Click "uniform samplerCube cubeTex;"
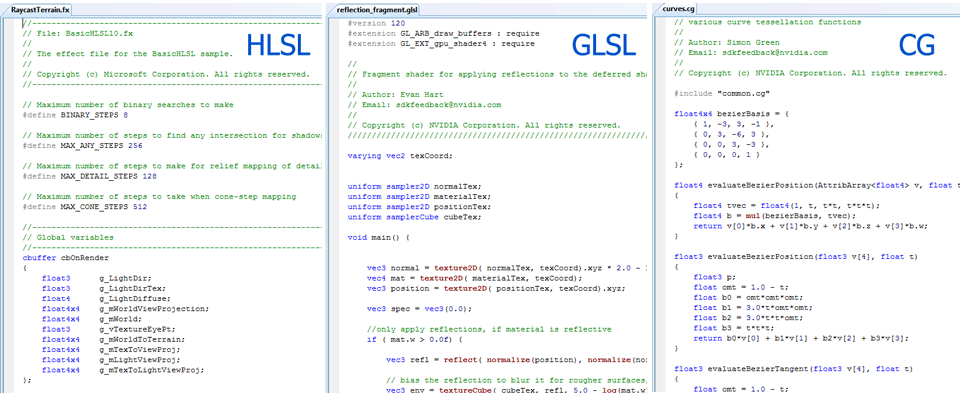This screenshot has height=410, width=969. (x=415, y=217)
